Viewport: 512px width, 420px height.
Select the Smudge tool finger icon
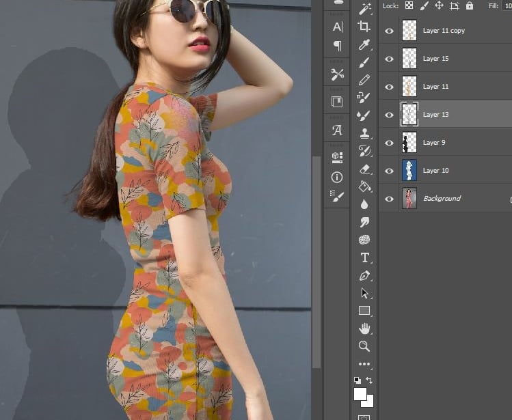click(364, 222)
